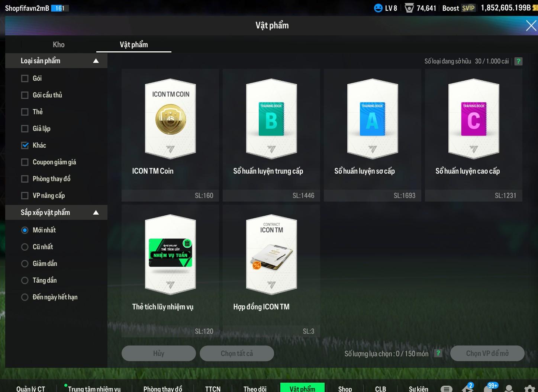Screen dimensions: 538x392
Task: Switch to the Kho tab
Action: 59,45
